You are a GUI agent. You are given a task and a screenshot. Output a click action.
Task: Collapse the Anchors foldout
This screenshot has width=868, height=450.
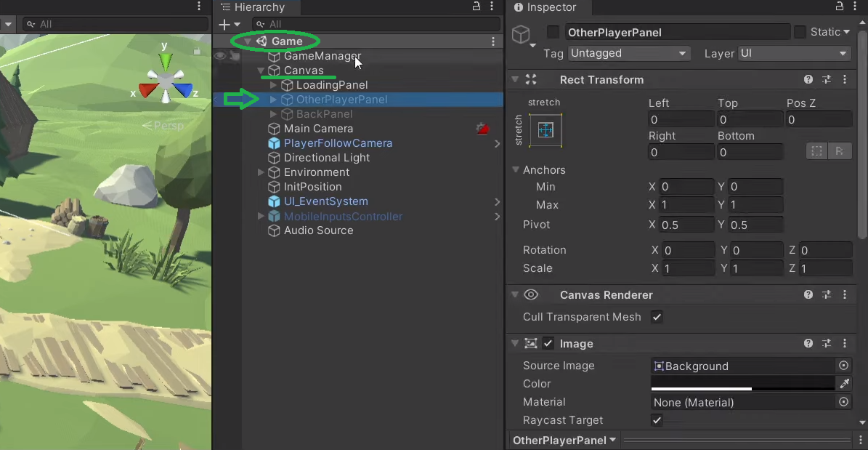(516, 169)
